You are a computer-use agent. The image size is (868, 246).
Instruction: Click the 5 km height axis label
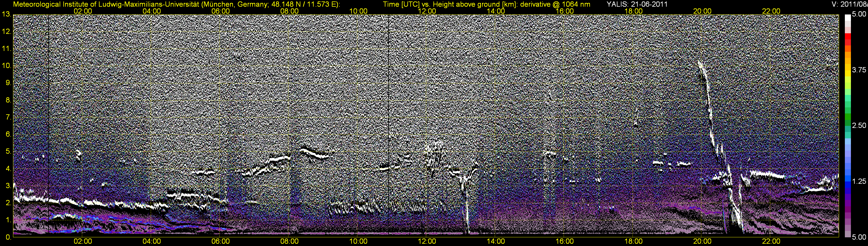pos(8,152)
